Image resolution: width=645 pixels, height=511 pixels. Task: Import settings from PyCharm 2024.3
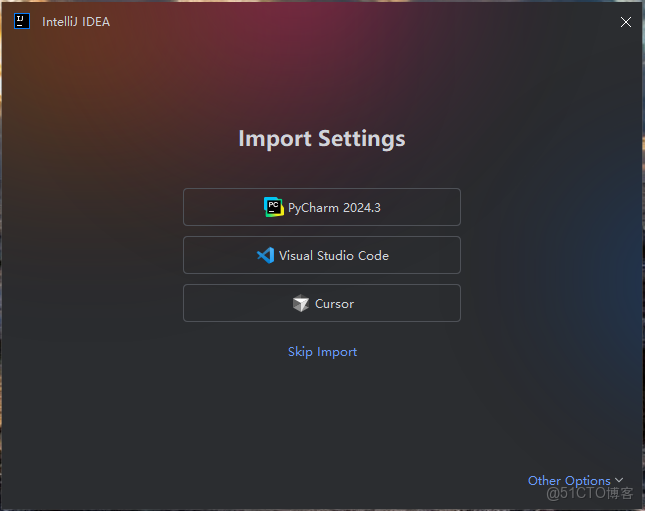click(321, 207)
